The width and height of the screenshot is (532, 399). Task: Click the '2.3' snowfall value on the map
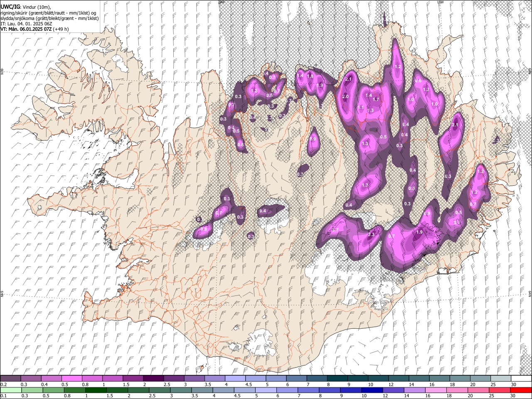tap(371, 234)
